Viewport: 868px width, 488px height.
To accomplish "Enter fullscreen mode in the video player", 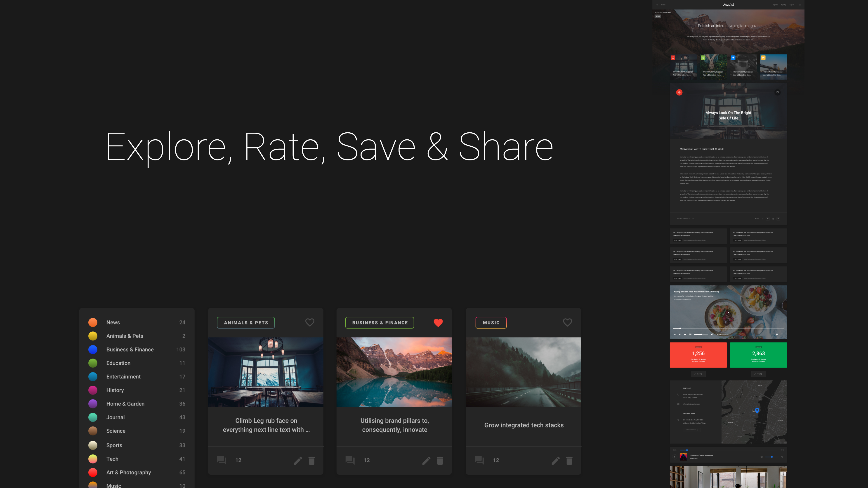I will click(x=782, y=334).
